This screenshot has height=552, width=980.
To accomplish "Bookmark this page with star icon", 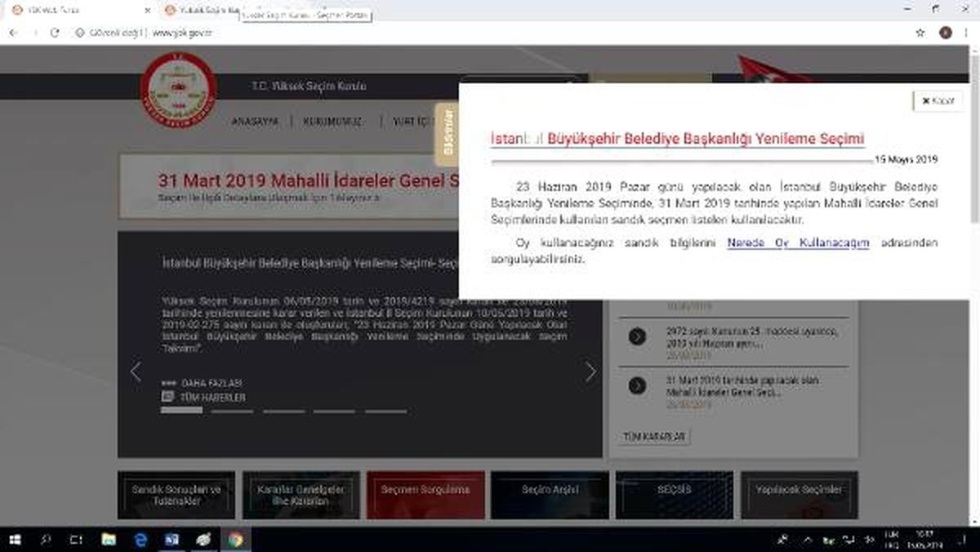I will (x=920, y=33).
